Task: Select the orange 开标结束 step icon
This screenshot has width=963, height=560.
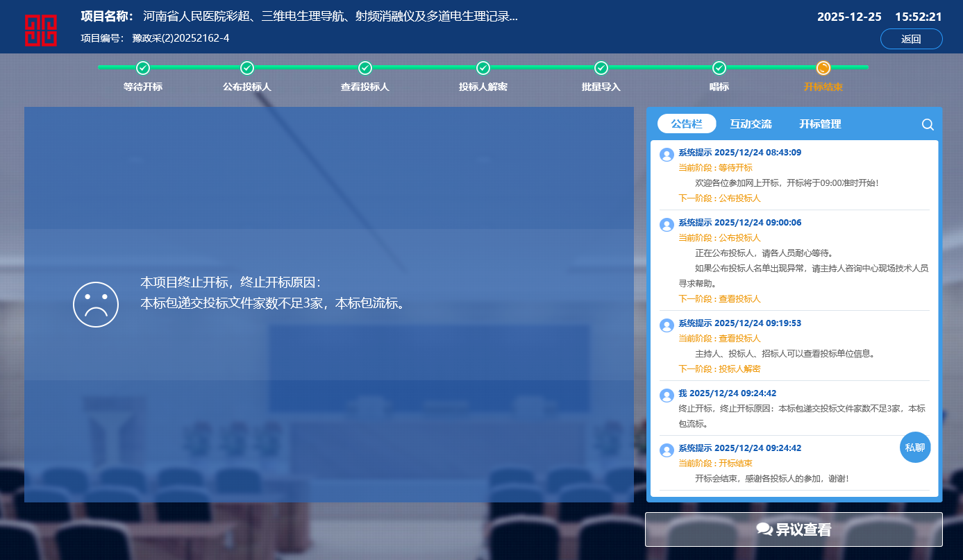Action: pos(823,68)
